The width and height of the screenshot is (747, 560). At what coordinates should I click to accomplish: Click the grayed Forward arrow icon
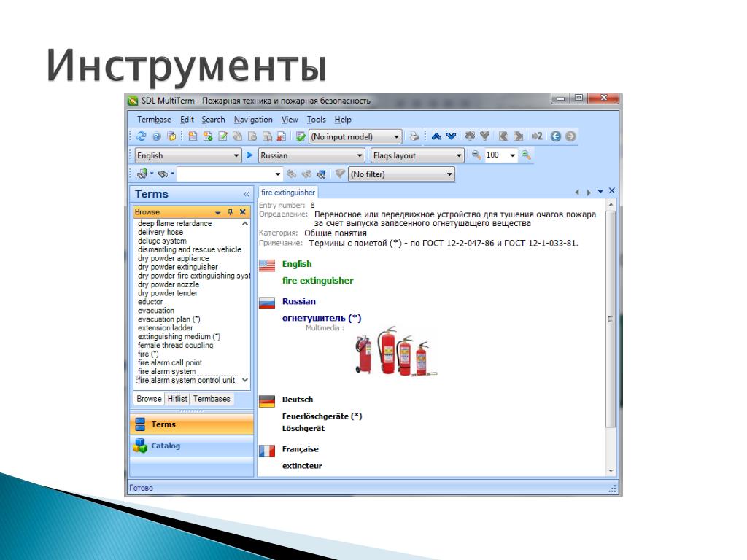click(570, 136)
